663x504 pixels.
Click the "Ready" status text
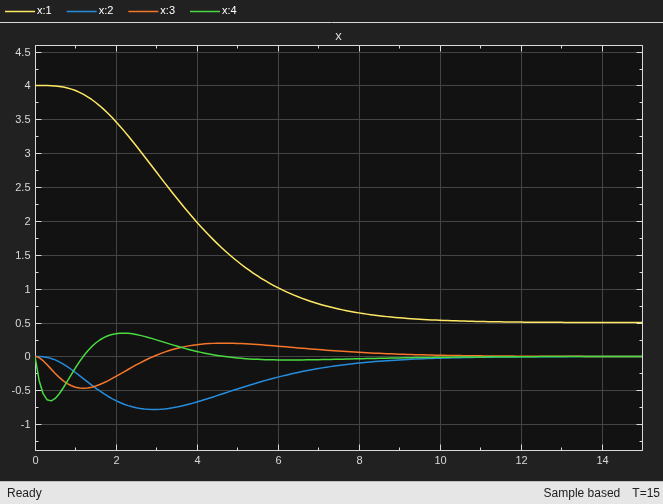pos(25,493)
